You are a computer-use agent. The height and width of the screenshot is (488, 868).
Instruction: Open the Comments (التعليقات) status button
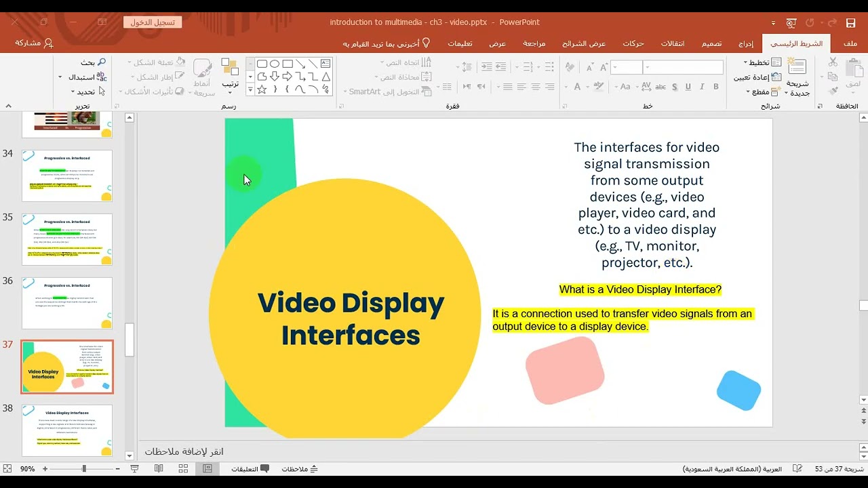pos(250,468)
